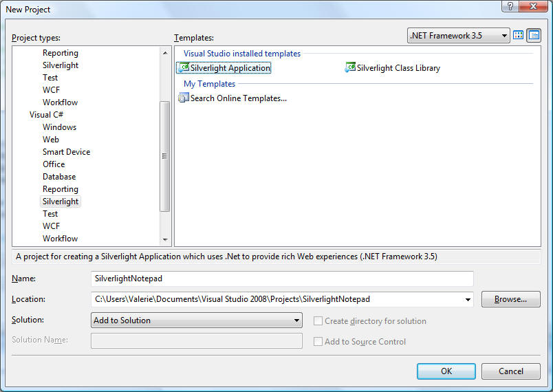Click project types scrollbar up arrow

tap(164, 53)
